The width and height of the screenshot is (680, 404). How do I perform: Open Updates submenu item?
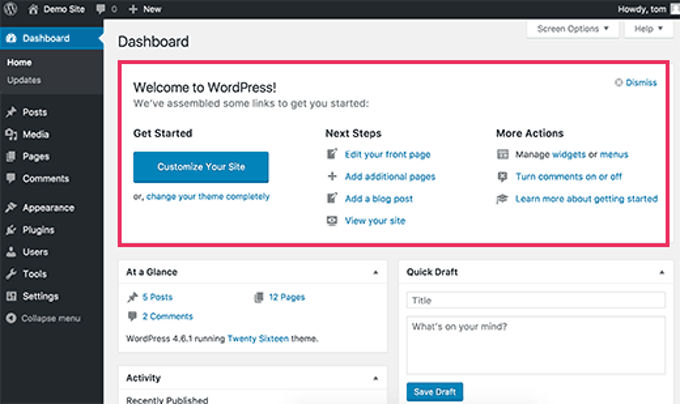coord(24,80)
